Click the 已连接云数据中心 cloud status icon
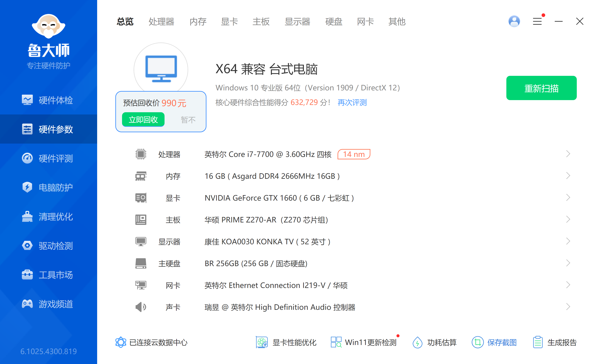595x364 pixels. click(x=120, y=342)
